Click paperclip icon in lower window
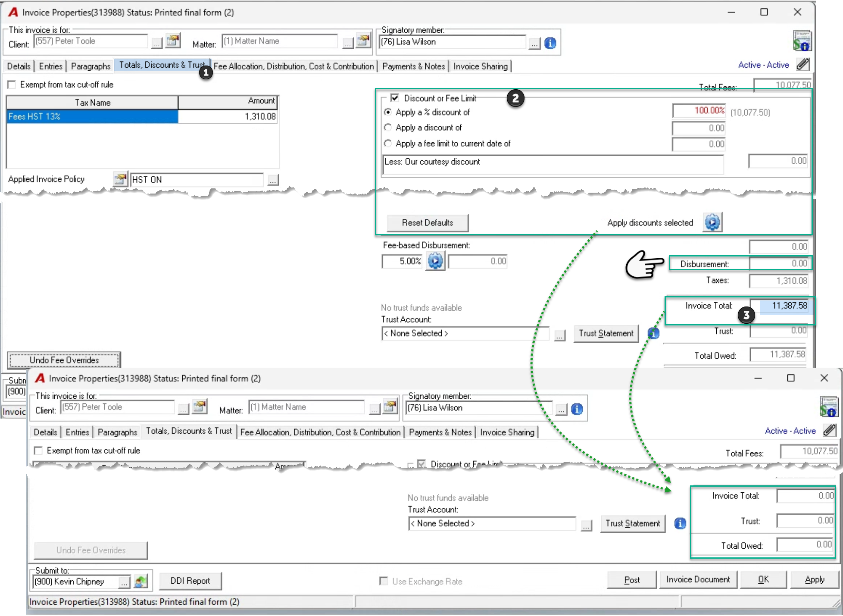This screenshot has height=616, width=843. pyautogui.click(x=830, y=430)
